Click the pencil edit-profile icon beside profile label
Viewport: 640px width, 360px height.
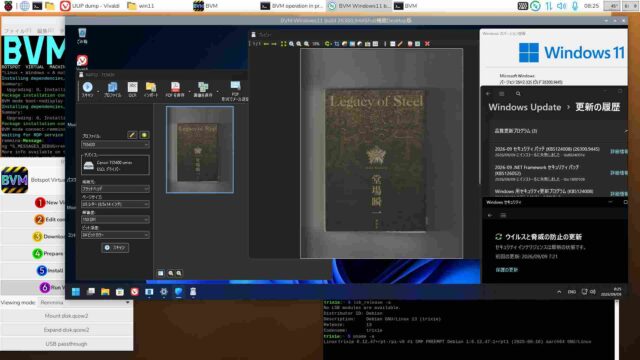pos(132,135)
